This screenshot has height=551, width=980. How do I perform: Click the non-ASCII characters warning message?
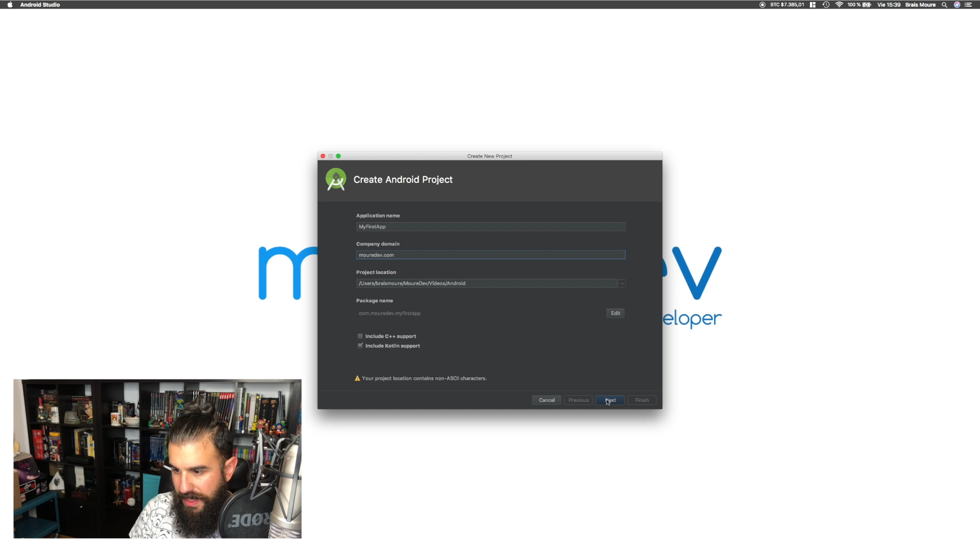(x=424, y=378)
